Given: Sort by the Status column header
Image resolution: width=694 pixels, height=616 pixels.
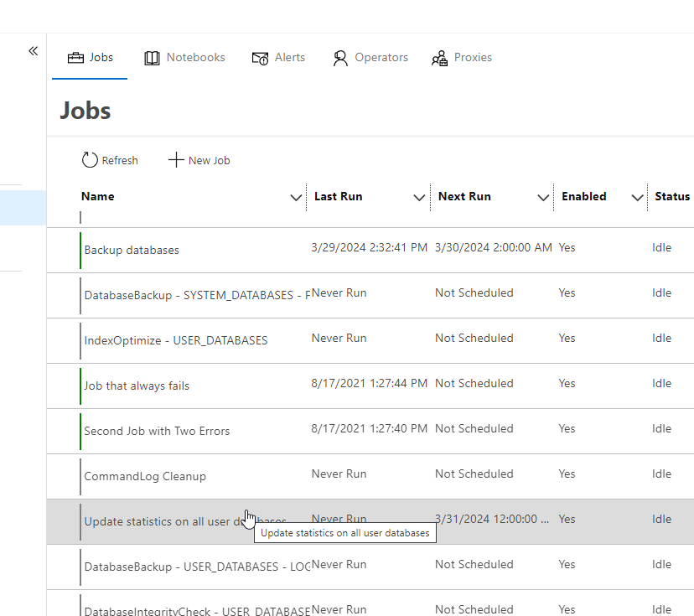Looking at the screenshot, I should [x=671, y=196].
